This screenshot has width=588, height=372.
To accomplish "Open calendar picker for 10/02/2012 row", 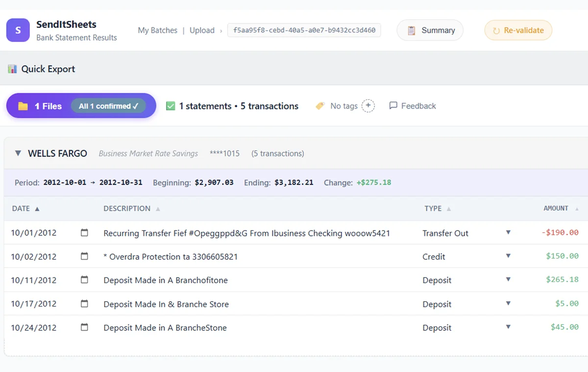I will [x=84, y=256].
